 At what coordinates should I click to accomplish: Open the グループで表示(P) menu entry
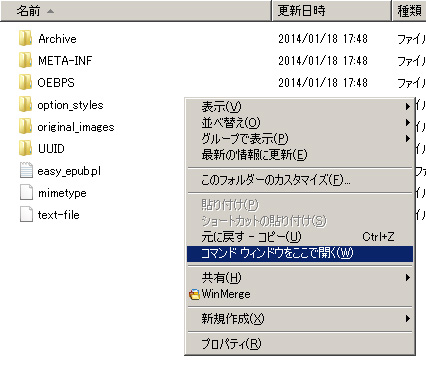point(300,138)
